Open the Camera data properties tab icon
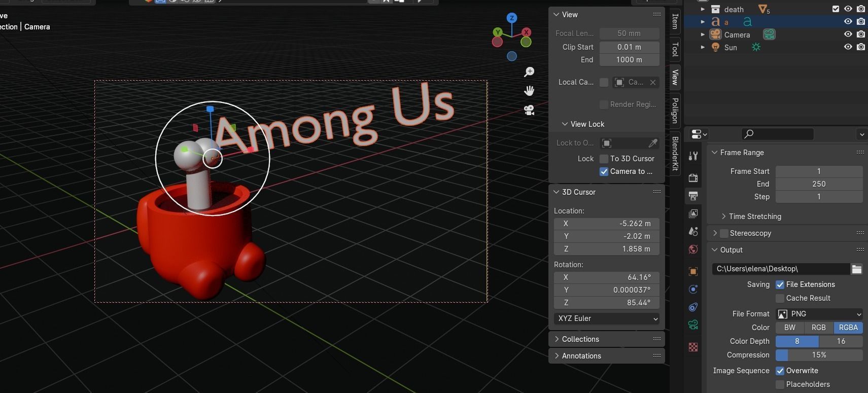The width and height of the screenshot is (868, 393). coord(693,325)
